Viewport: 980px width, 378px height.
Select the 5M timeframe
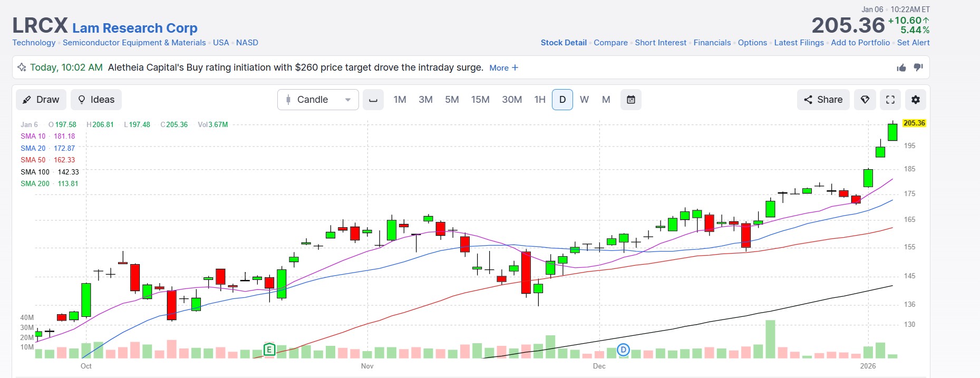pyautogui.click(x=452, y=100)
